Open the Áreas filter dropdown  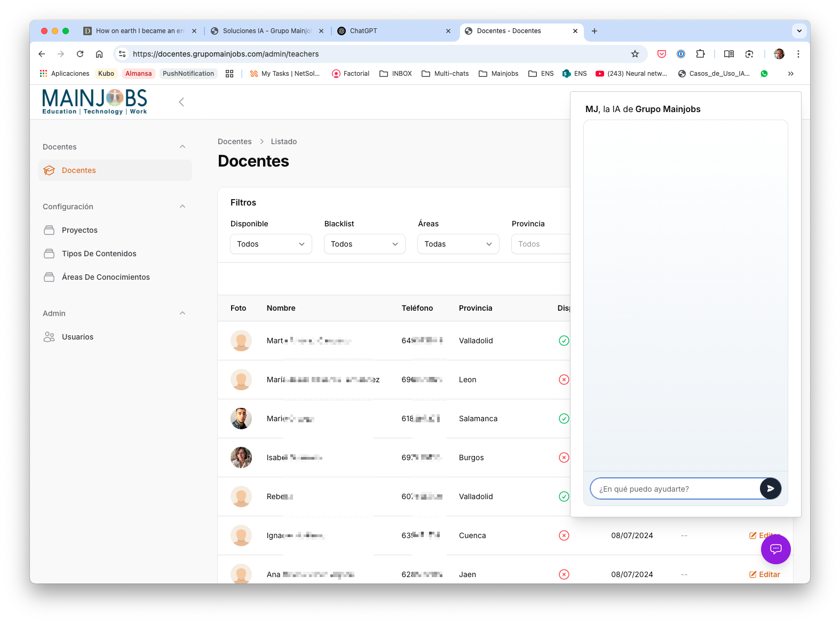point(458,244)
